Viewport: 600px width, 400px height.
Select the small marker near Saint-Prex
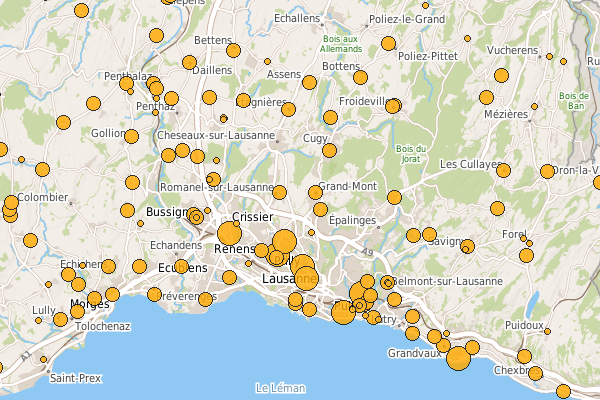click(x=43, y=360)
